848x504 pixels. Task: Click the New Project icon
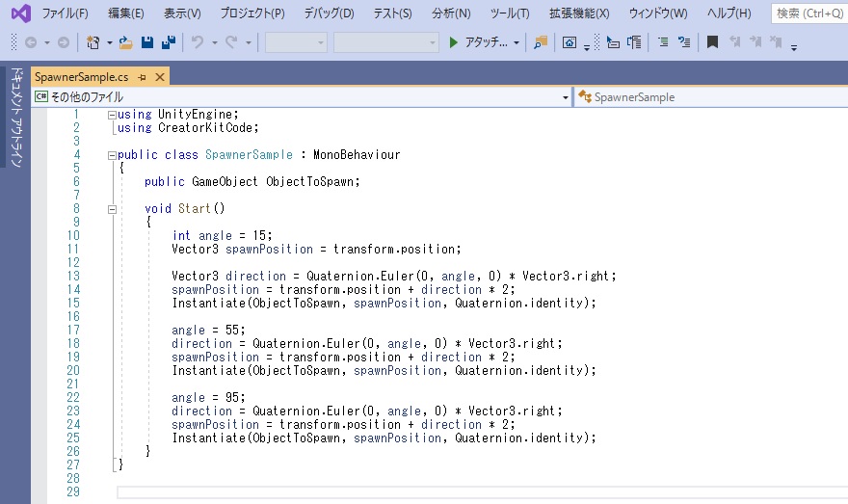coord(93,42)
